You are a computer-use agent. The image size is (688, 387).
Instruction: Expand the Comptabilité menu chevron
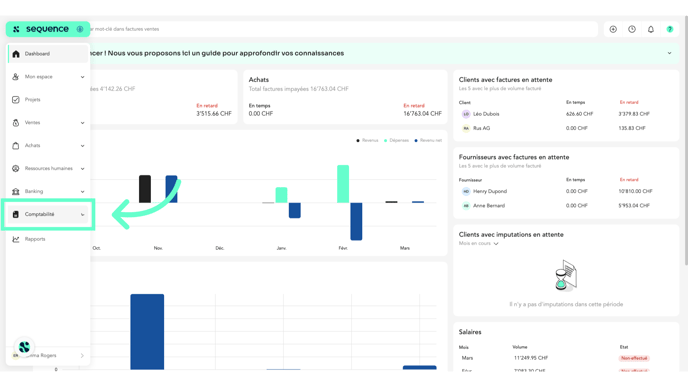82,215
